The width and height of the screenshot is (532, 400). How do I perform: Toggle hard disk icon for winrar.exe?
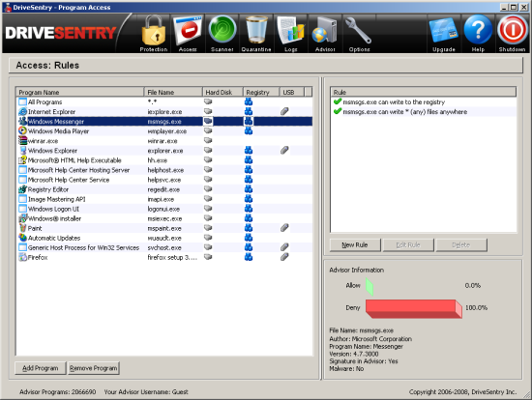(208, 140)
